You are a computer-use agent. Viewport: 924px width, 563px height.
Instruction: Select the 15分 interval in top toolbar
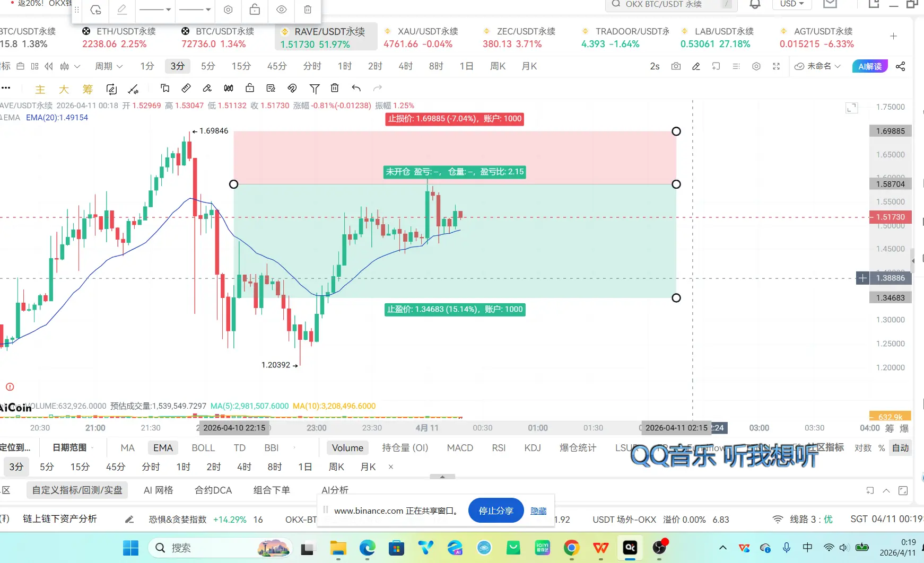coord(241,66)
